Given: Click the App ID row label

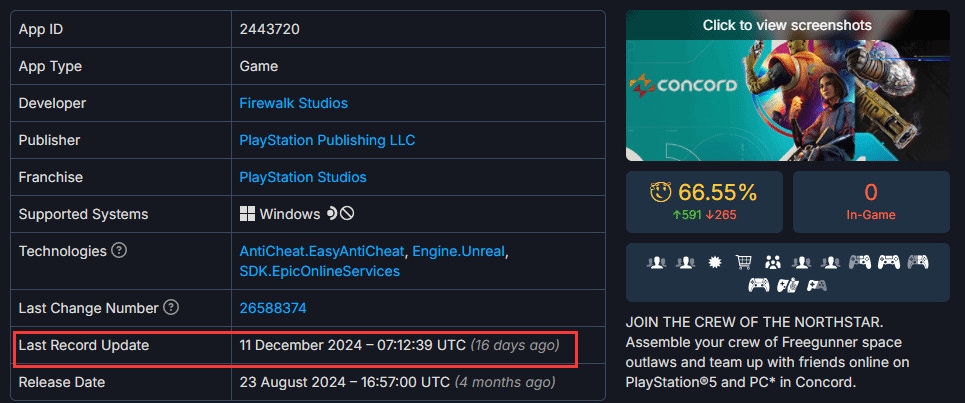Looking at the screenshot, I should tap(41, 29).
